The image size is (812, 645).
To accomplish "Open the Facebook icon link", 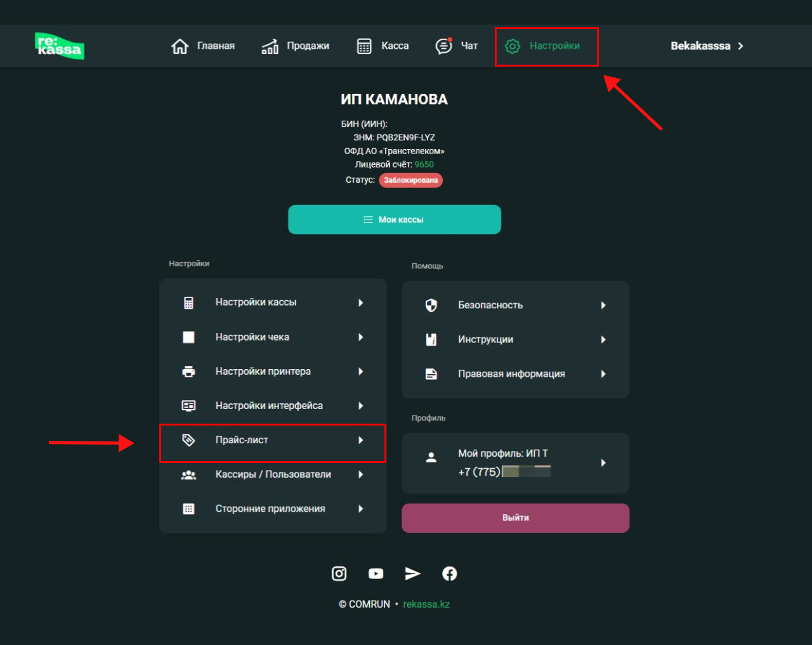I will [449, 573].
